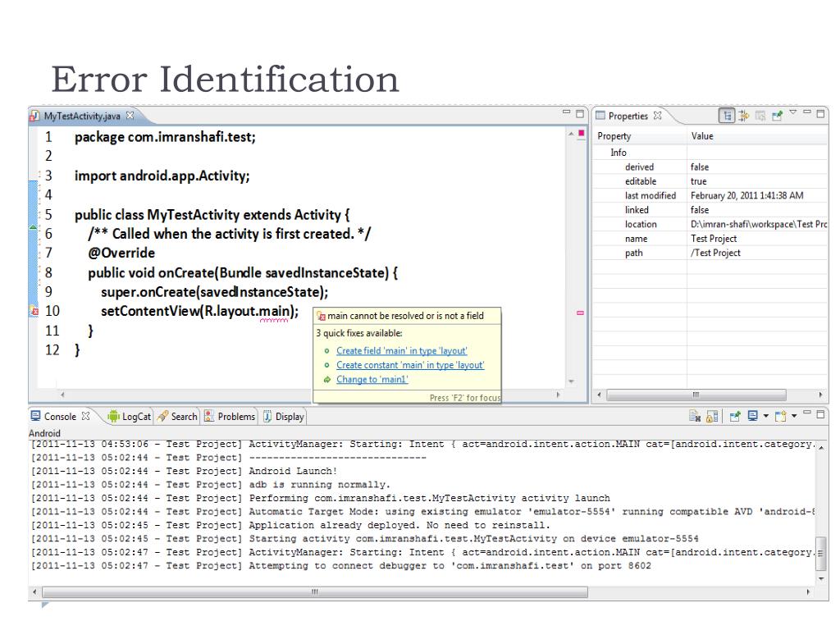Click the 'import android.app.Activity;' line
Viewport: 840px width, 630px height.
[162, 176]
